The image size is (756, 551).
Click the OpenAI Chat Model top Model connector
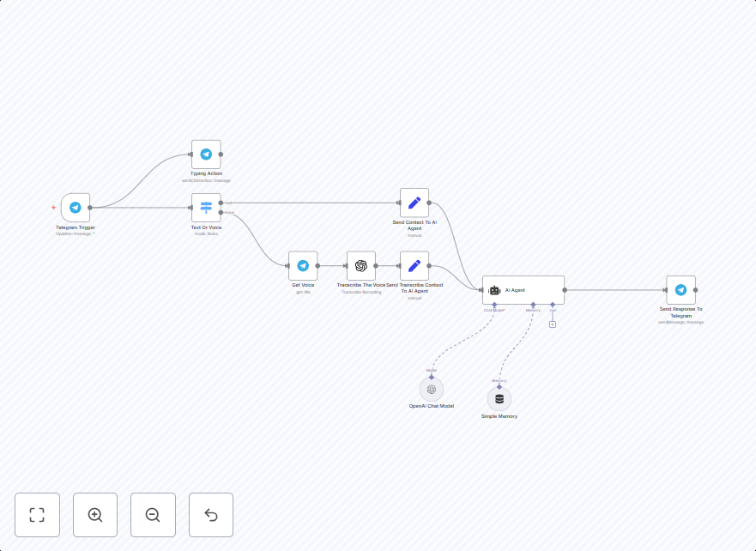pos(432,377)
